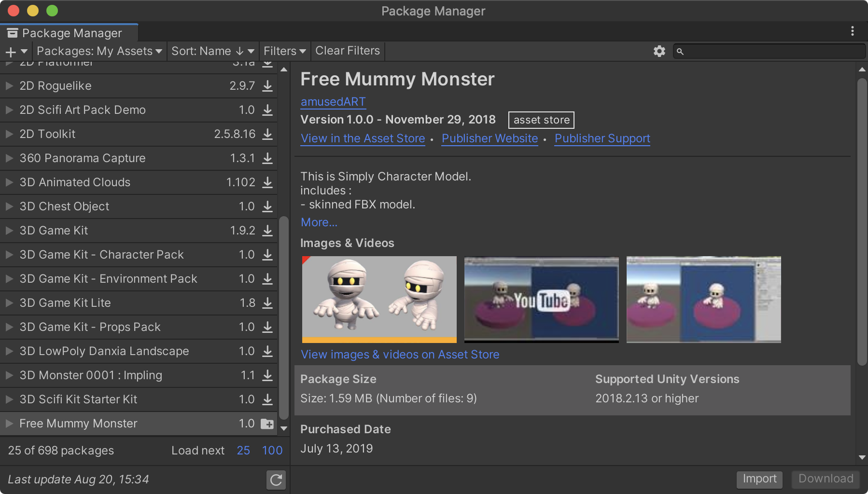Image resolution: width=868 pixels, height=494 pixels.
Task: Click the Last update Aug 20, 15:34 text
Action: click(78, 480)
